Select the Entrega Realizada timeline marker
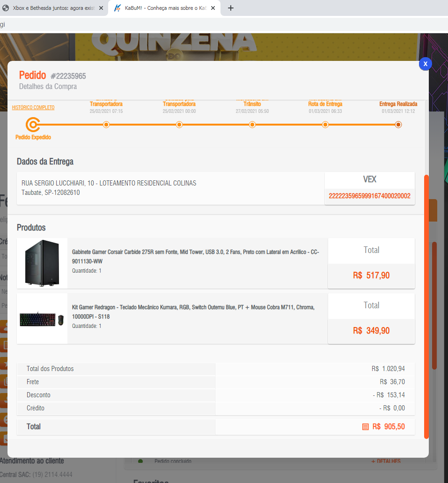The height and width of the screenshot is (483, 448). [x=398, y=125]
